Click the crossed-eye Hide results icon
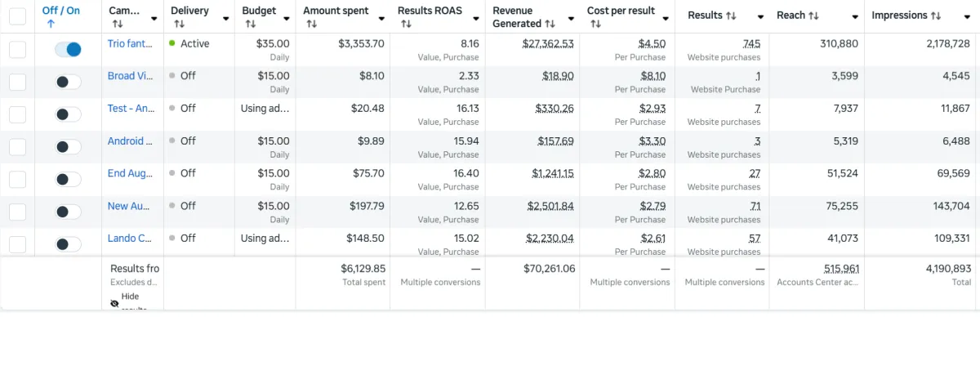The height and width of the screenshot is (366, 980). 115,303
